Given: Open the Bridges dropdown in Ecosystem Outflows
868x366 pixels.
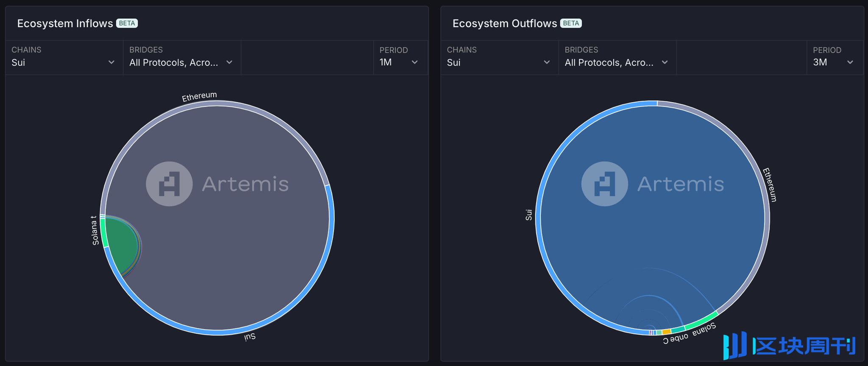Looking at the screenshot, I should 618,58.
